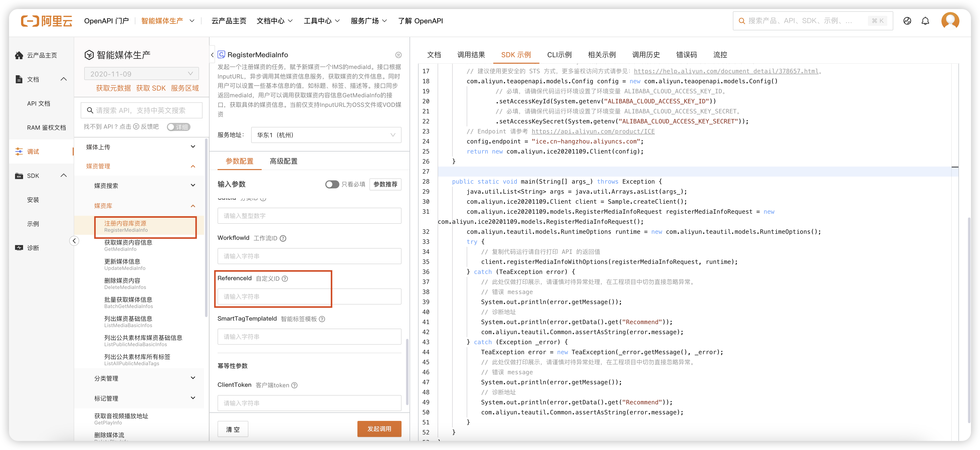Select the BatchGetMediaInfos API item
The image size is (980, 450).
pyautogui.click(x=129, y=302)
